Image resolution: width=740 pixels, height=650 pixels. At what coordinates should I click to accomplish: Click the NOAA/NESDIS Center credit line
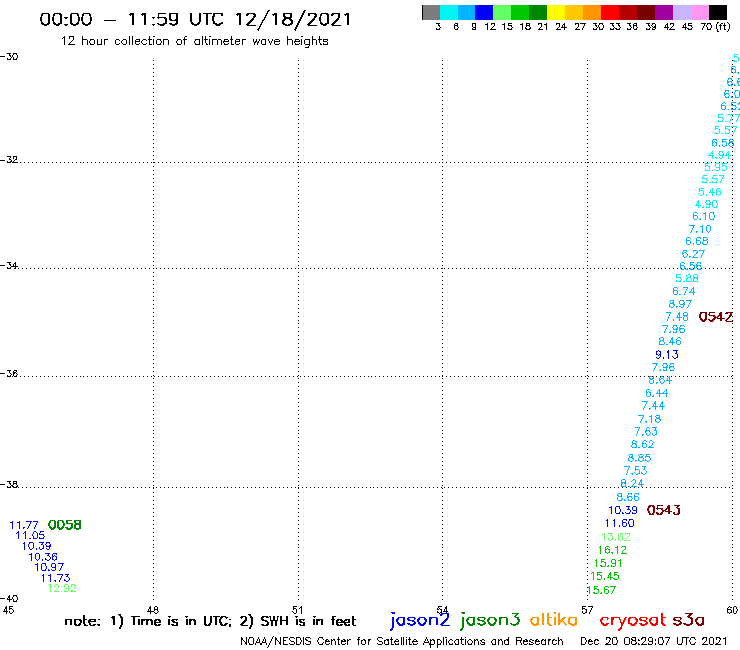[402, 641]
